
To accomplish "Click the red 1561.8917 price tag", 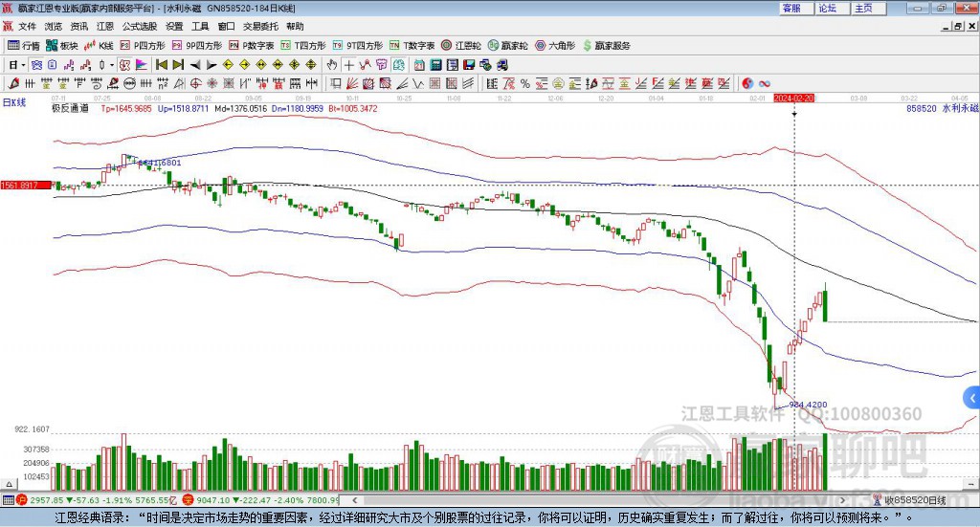I will 26,186.
